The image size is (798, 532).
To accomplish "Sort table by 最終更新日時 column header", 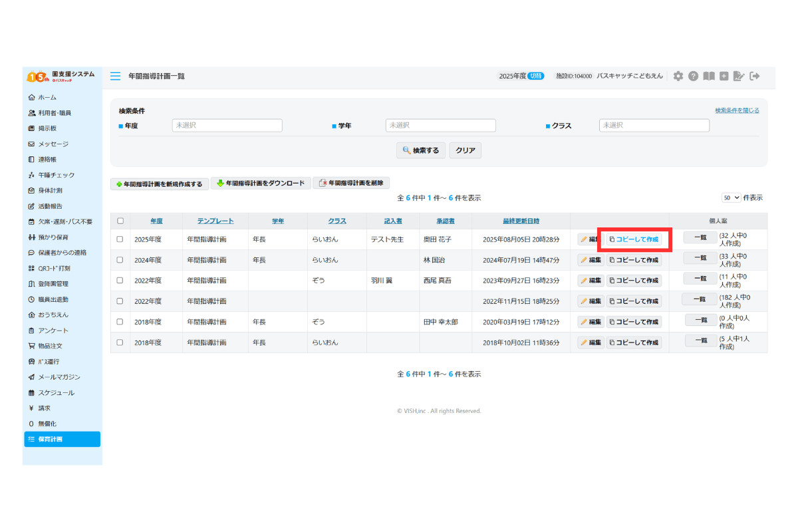I will (x=521, y=221).
